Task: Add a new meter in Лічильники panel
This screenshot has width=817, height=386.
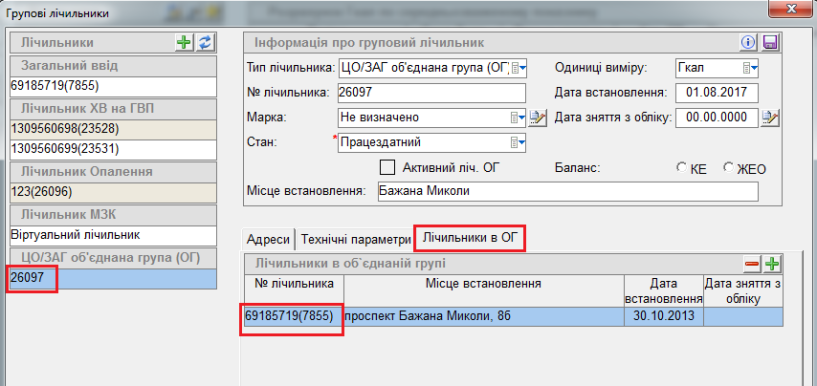Action: [x=184, y=43]
